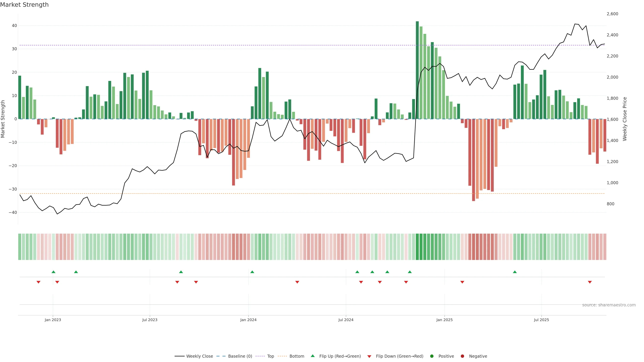
Task: Click the Weekly Close Price axis title
Action: (x=625, y=119)
